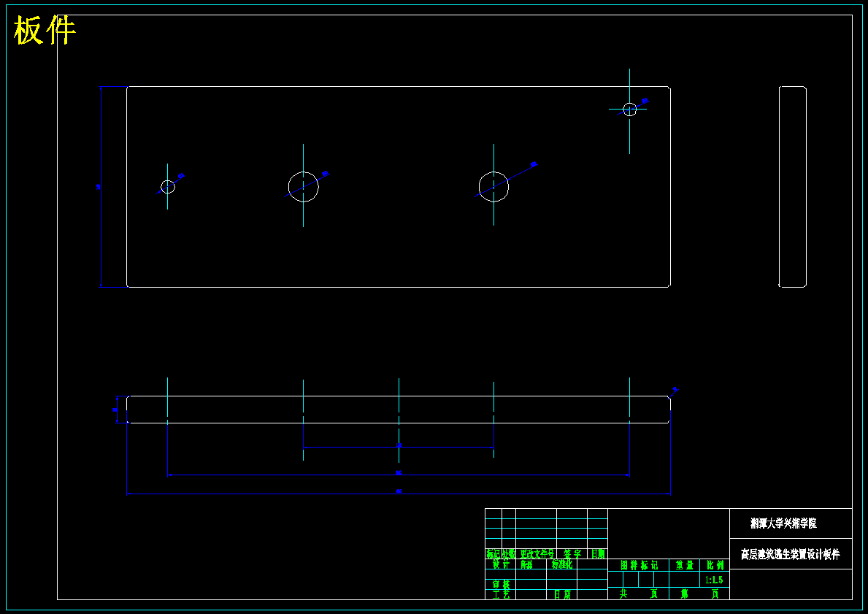
Task: Select the small hole near the plate's upper-right corner
Action: [x=629, y=109]
